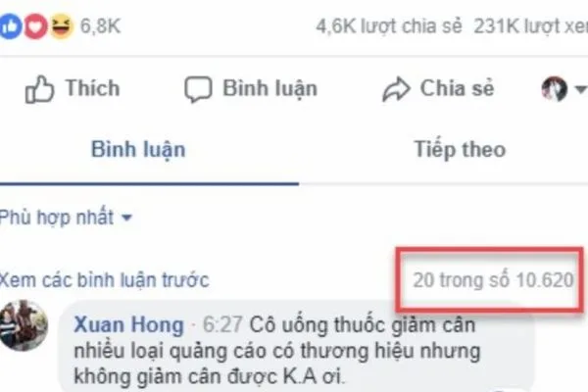This screenshot has height=392, width=588.
Task: Click the arrow next to Phù hợp nhất
Action: [127, 218]
